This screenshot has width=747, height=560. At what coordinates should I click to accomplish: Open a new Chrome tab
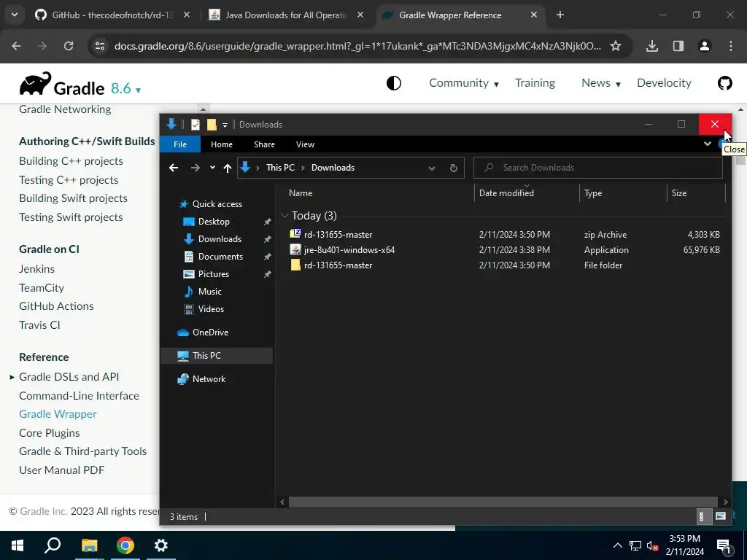pos(560,15)
